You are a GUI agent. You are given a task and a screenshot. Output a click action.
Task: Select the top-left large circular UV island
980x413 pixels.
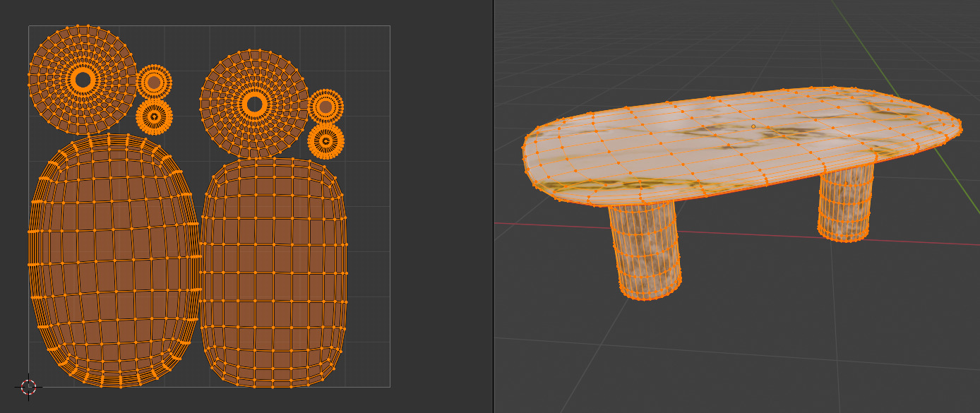pos(83,80)
